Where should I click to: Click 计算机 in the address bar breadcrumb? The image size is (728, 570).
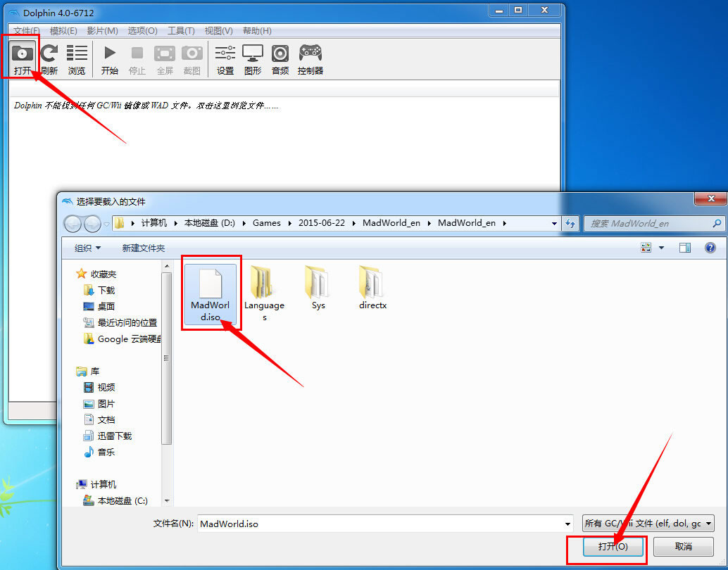pyautogui.click(x=153, y=223)
